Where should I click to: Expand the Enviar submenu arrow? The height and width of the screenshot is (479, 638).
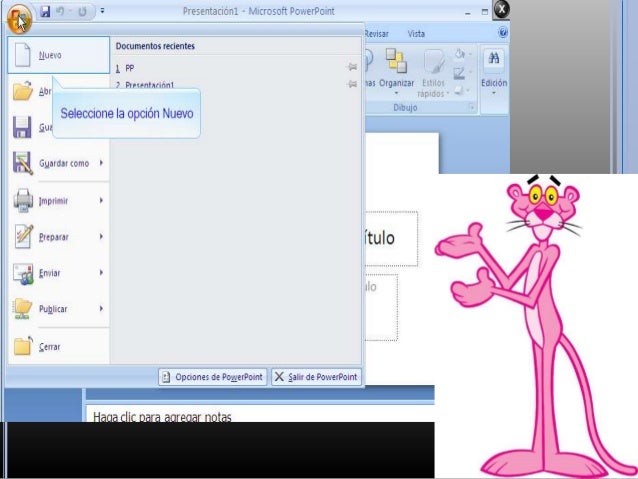pyautogui.click(x=101, y=272)
